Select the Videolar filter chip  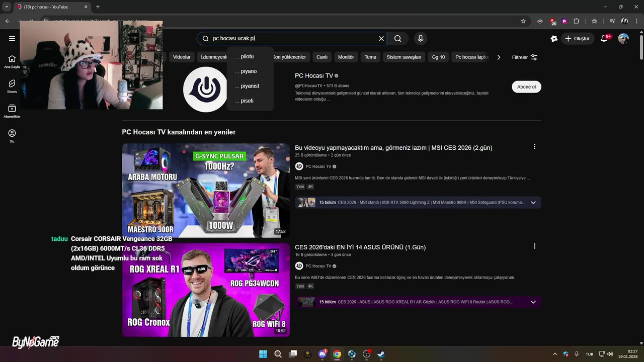pos(182,57)
